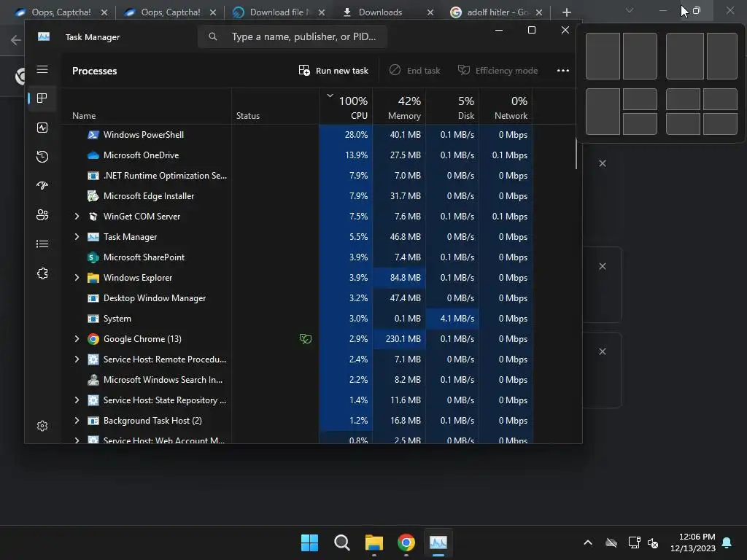Click the CPU column sort chevron
Screen dimensions: 747x560
point(330,96)
